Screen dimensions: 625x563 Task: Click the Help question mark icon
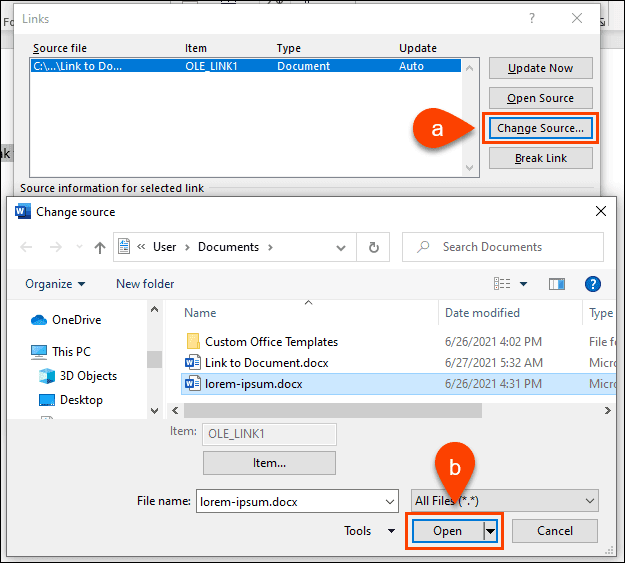(x=592, y=284)
